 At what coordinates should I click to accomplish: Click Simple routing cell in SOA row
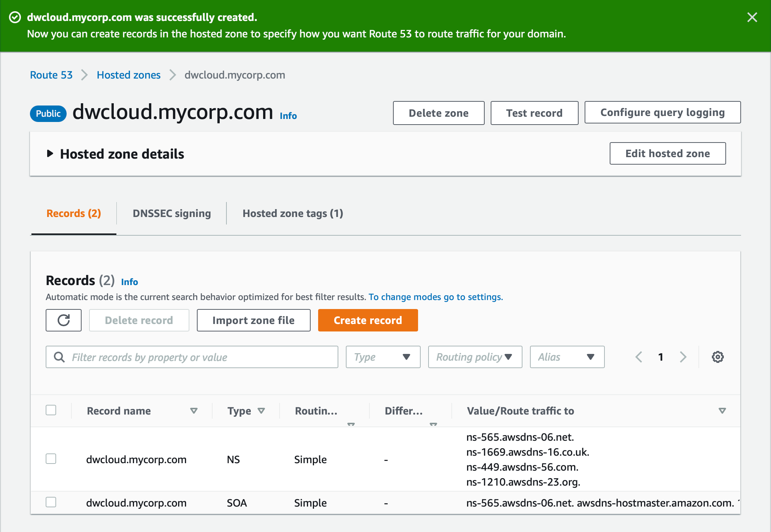pyautogui.click(x=310, y=503)
